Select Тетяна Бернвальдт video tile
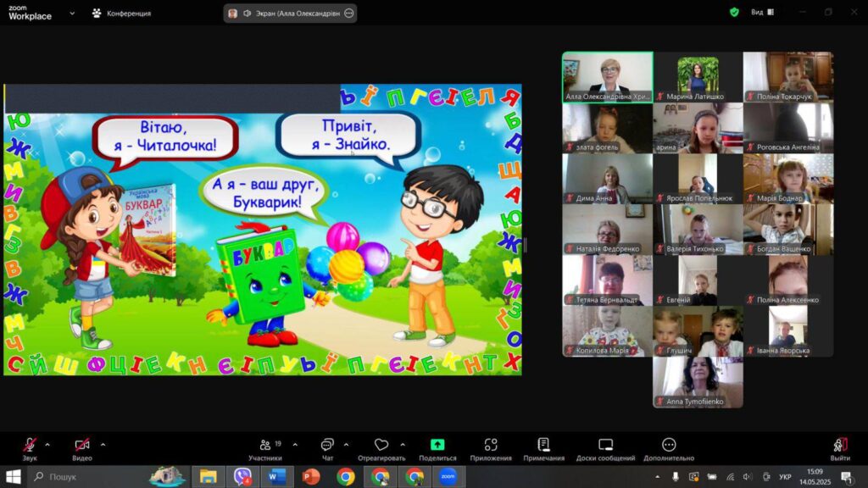The width and height of the screenshot is (868, 488). [608, 280]
